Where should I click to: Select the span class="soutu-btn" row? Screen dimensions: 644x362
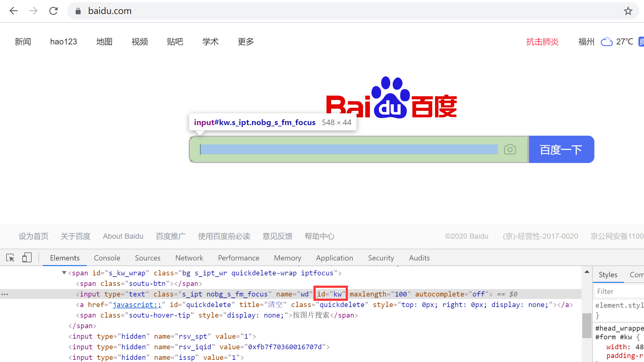pyautogui.click(x=139, y=283)
